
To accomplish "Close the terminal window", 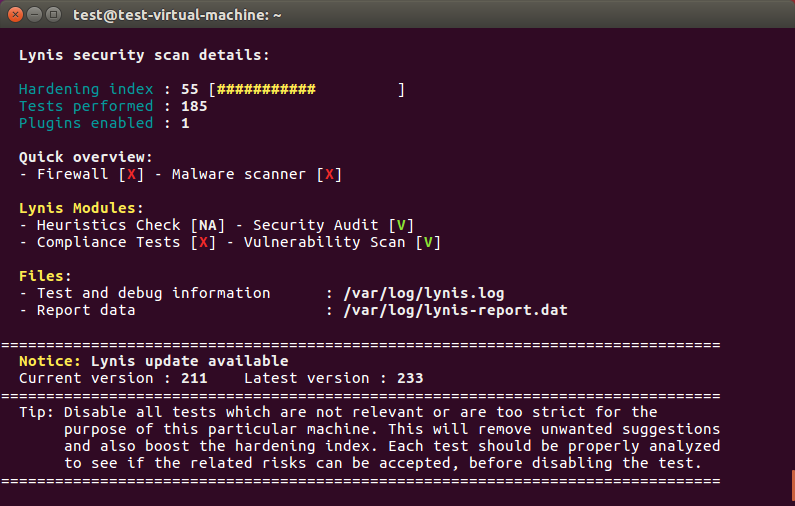I will coord(16,14).
